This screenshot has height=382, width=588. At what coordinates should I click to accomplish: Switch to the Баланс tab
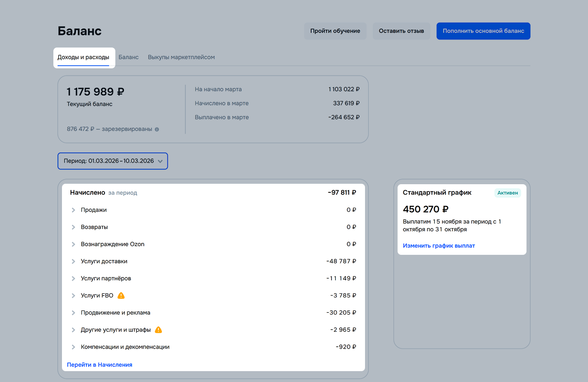click(128, 57)
